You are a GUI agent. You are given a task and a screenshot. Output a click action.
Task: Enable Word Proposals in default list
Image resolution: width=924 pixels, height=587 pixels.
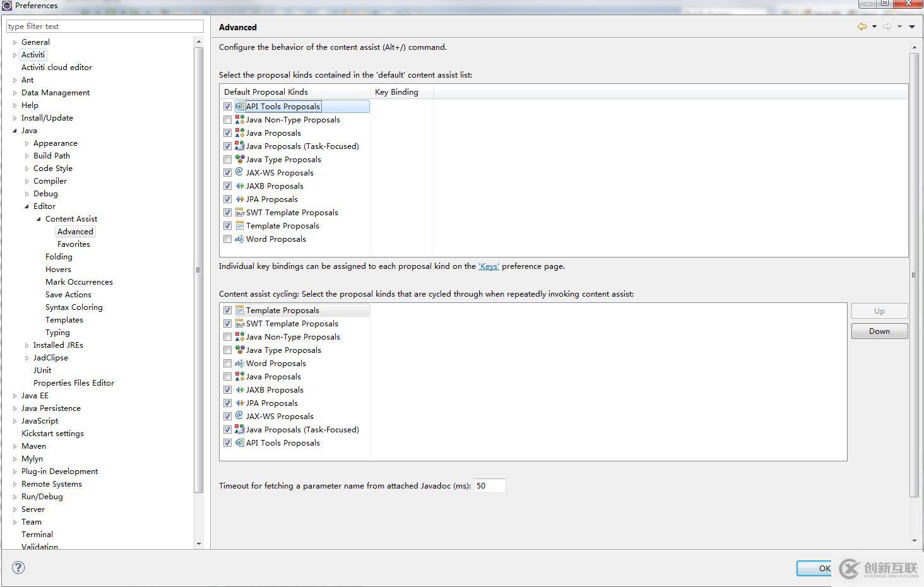pos(227,239)
